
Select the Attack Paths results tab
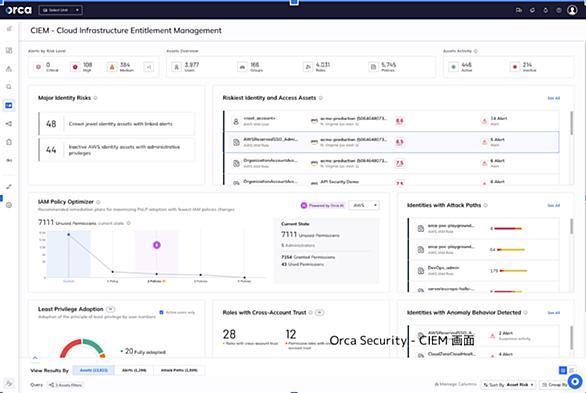(x=179, y=370)
